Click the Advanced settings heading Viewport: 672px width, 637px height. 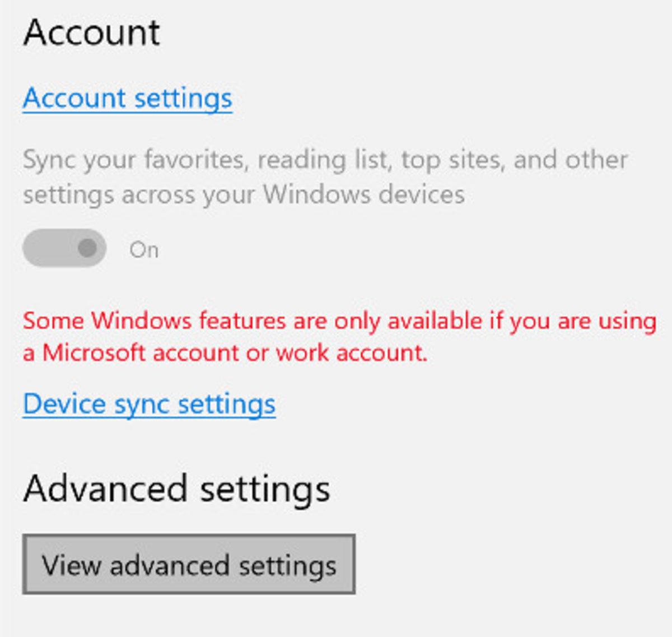(x=177, y=487)
